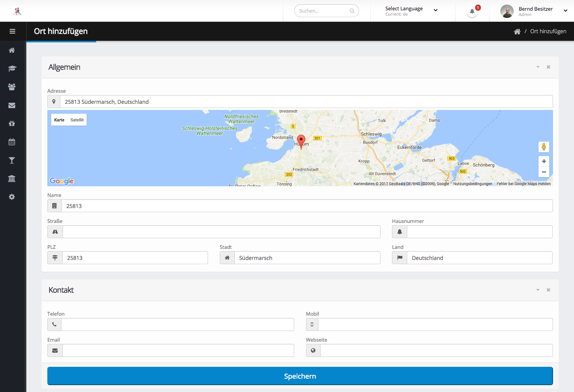Screen dimensions: 574x392
Task: Click the breadcrumb home icon
Action: coord(517,32)
